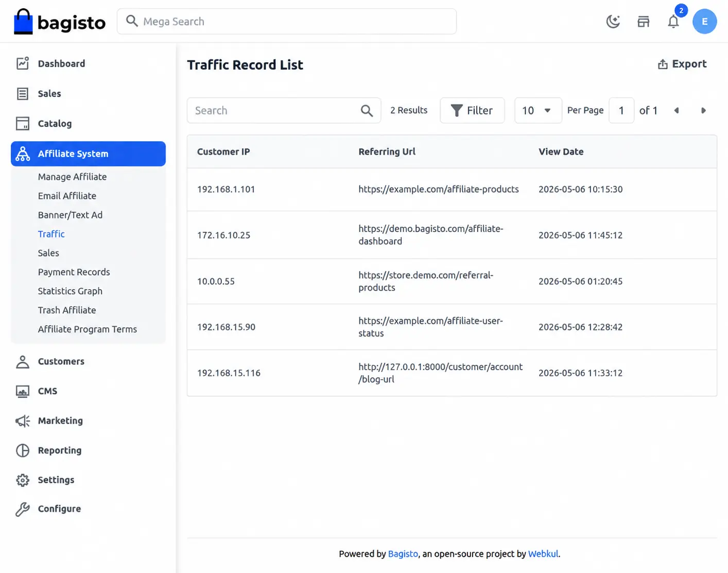Click the 127.0.0.1:8000 blog-url cell
The height and width of the screenshot is (573, 728).
440,373
